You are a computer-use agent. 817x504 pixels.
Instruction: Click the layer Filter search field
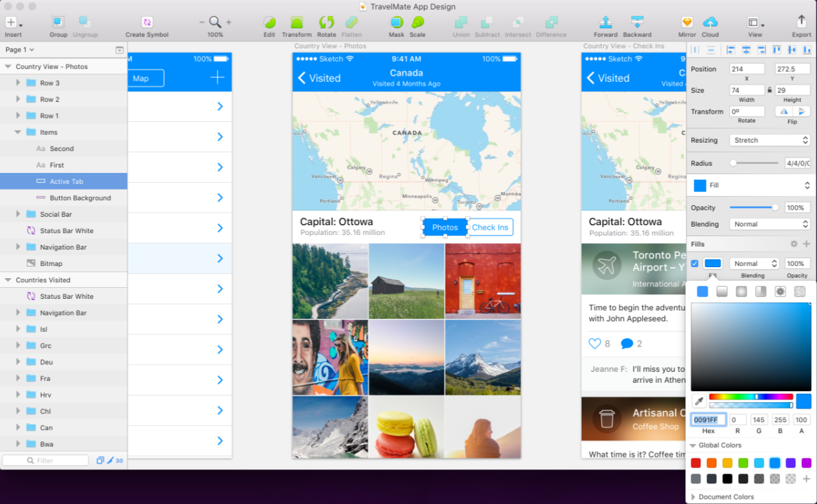[45, 460]
